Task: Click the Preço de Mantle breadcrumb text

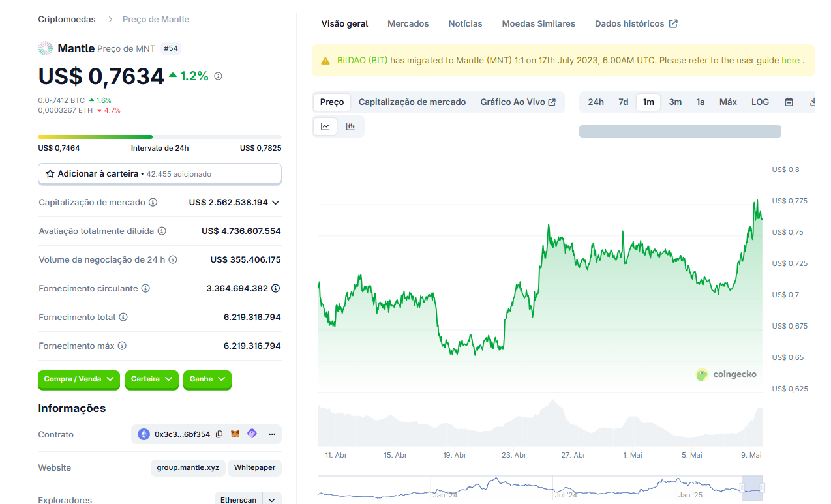Action: pyautogui.click(x=156, y=20)
